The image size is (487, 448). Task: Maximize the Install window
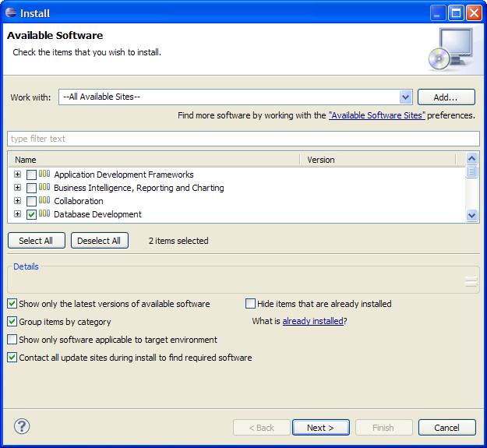click(x=456, y=13)
